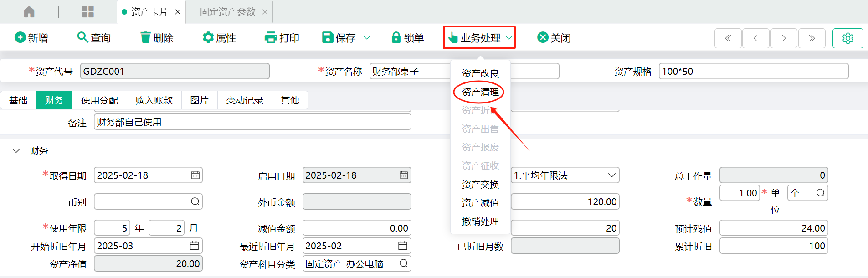The height and width of the screenshot is (278, 868).
Task: Open the grid apps menu icon
Action: 87,12
